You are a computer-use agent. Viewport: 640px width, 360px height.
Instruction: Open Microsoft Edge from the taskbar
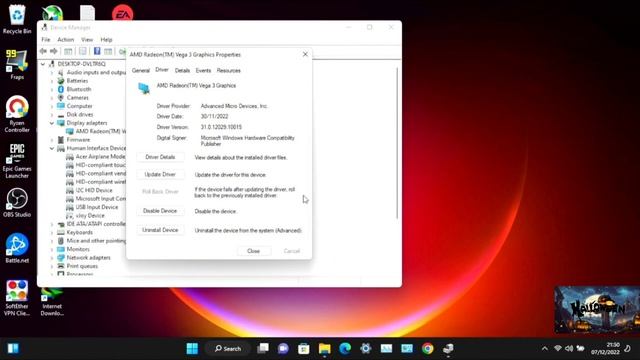tap(345, 348)
